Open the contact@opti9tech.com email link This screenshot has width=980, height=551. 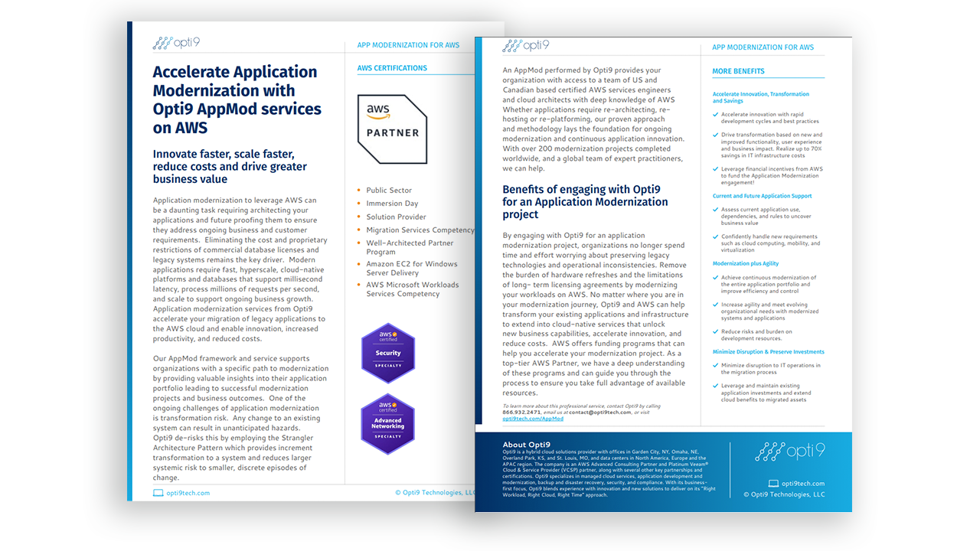tap(600, 412)
